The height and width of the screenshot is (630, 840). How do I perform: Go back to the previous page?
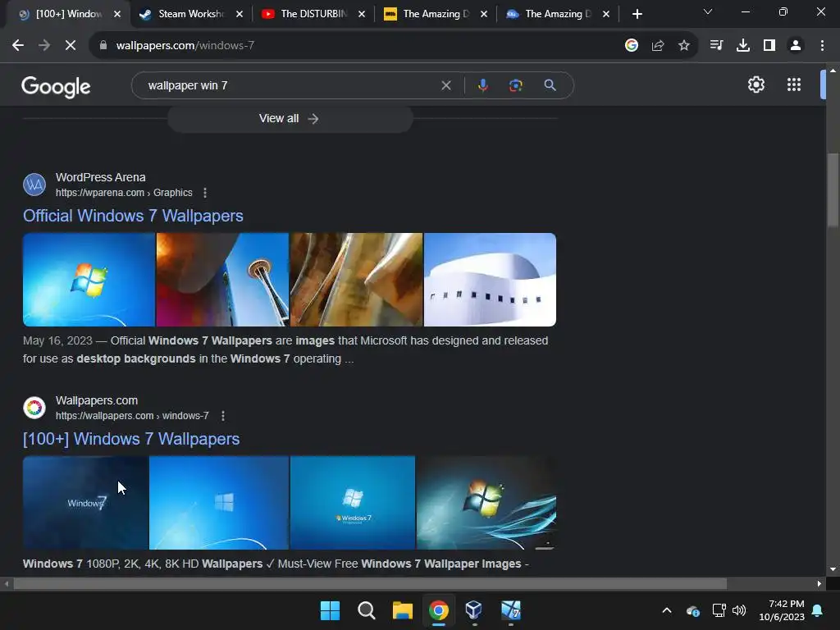[18, 46]
